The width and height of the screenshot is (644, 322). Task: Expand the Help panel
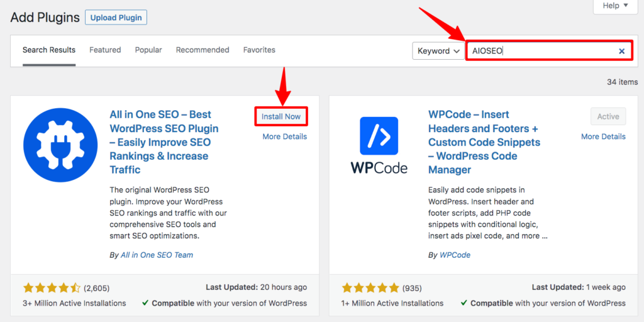(615, 6)
